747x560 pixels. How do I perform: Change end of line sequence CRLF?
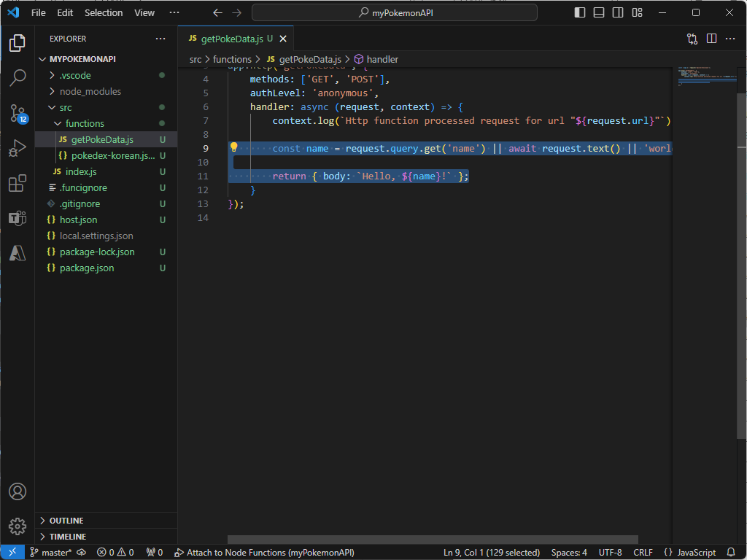643,553
